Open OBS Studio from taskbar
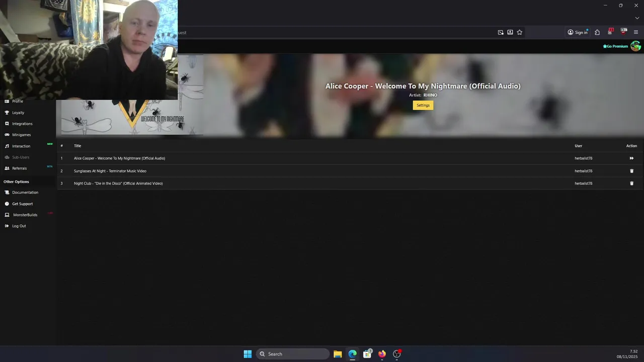This screenshot has width=644, height=362. pos(397,354)
